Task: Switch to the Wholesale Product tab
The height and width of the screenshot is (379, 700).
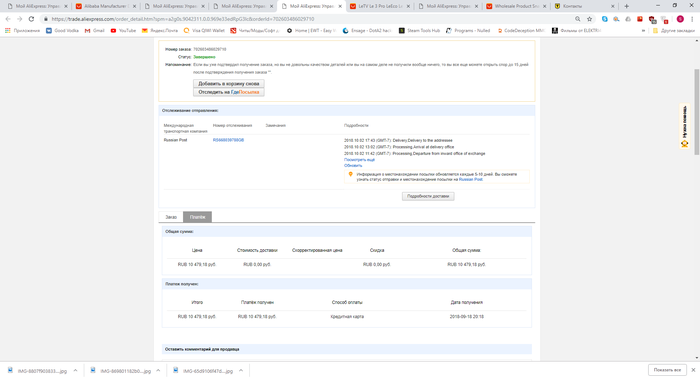Action: (516, 6)
